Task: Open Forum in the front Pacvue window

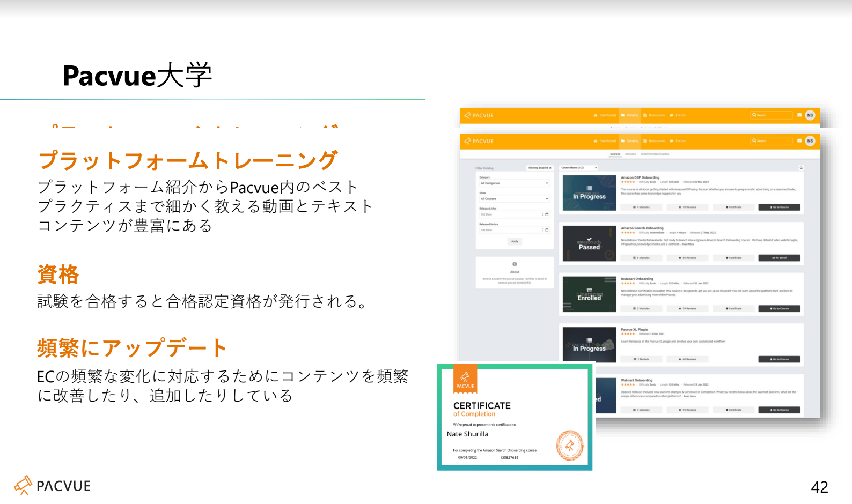Action: [x=678, y=141]
